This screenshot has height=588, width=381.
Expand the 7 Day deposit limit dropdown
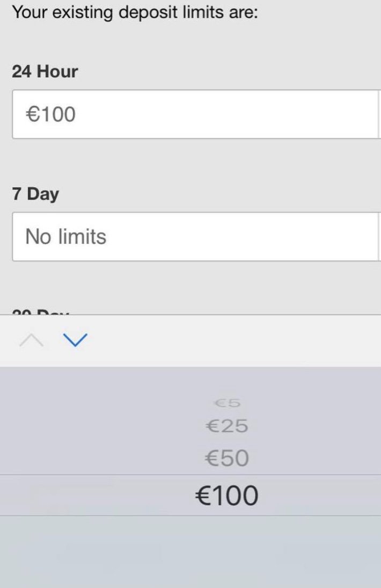click(x=196, y=237)
